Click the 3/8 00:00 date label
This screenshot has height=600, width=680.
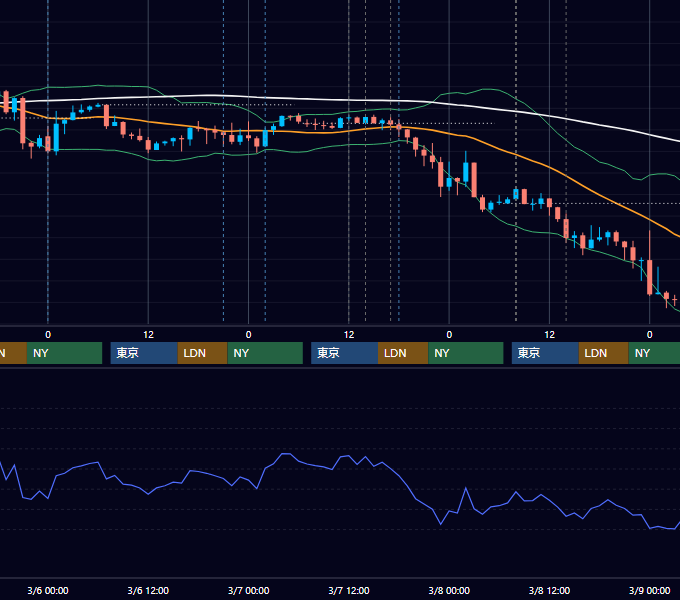click(449, 590)
